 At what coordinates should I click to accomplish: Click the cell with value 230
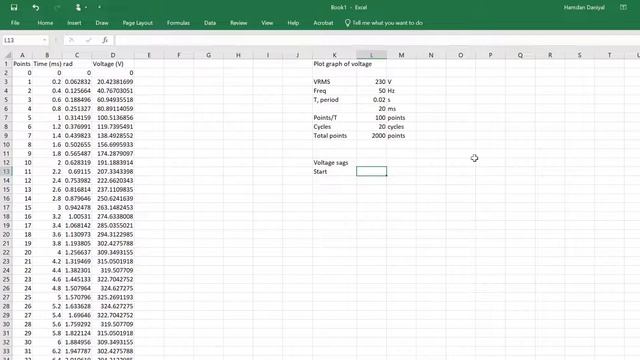coord(371,82)
